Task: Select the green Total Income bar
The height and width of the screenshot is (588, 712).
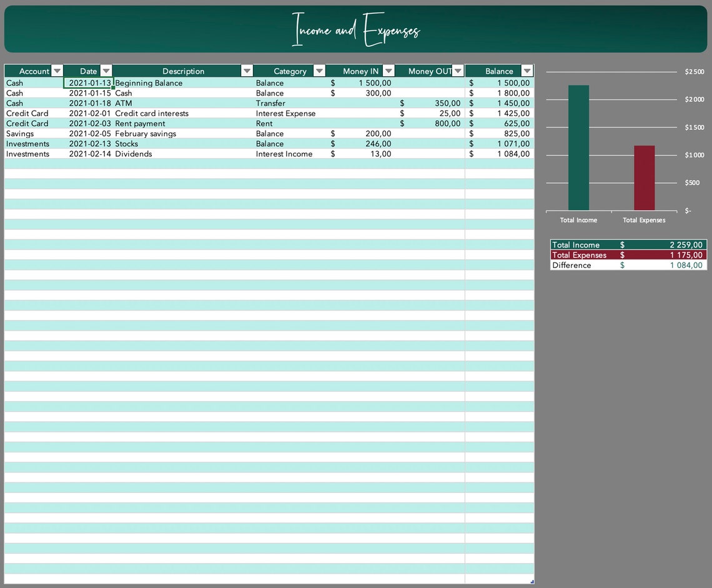Action: (578, 147)
